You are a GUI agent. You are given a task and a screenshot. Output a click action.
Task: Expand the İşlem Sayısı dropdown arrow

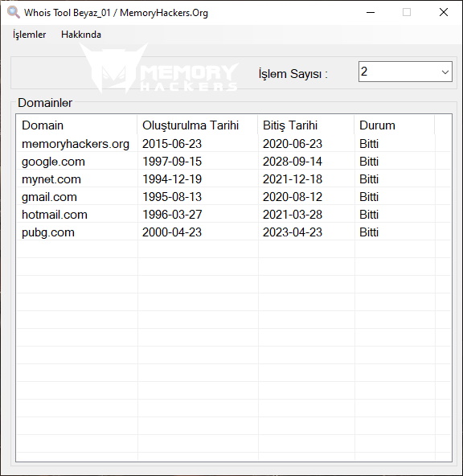(x=445, y=72)
